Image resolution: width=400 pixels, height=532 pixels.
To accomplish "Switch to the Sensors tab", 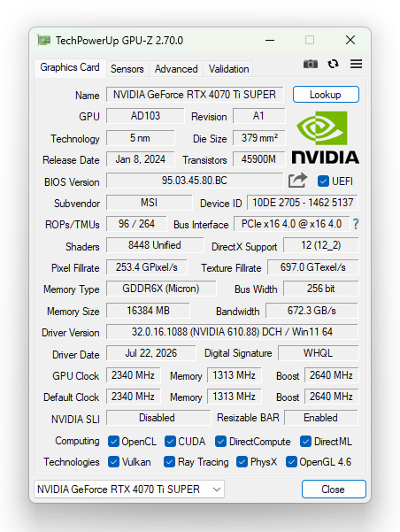I will tap(127, 69).
